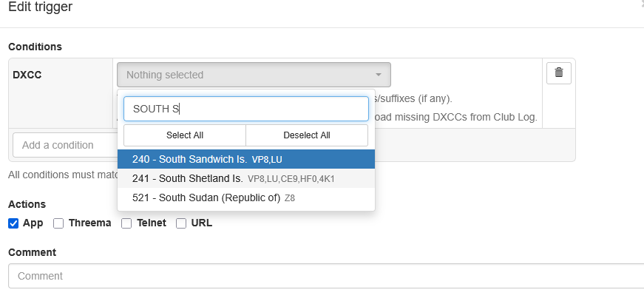Tick the URL action checkbox

click(181, 223)
